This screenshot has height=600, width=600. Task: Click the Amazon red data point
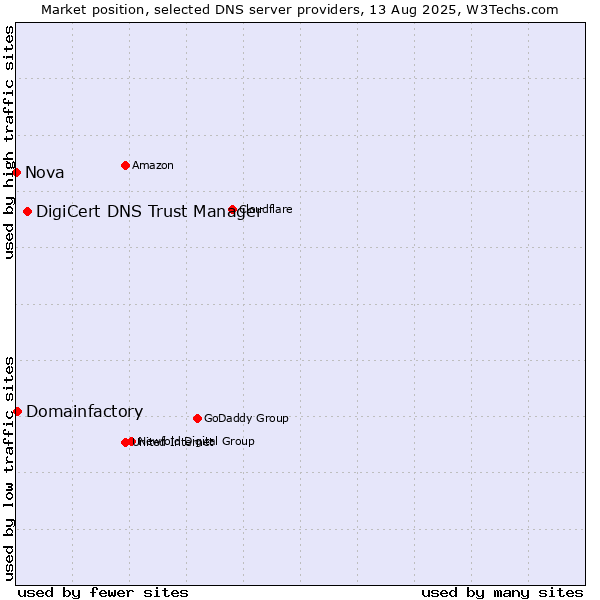(125, 165)
